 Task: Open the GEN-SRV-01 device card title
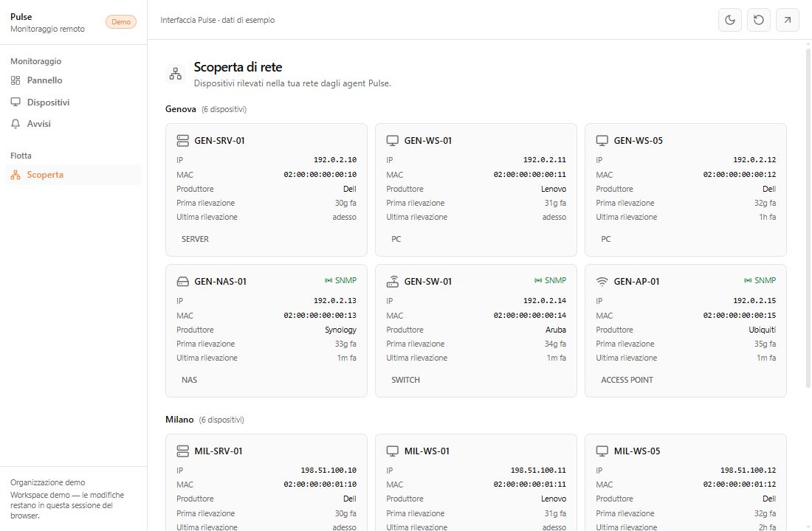(x=219, y=140)
